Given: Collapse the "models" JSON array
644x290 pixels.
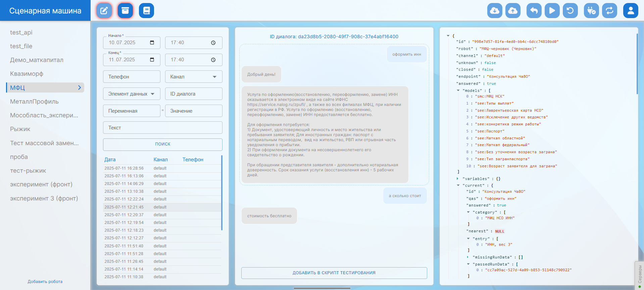Looking at the screenshot, I should pos(458,91).
